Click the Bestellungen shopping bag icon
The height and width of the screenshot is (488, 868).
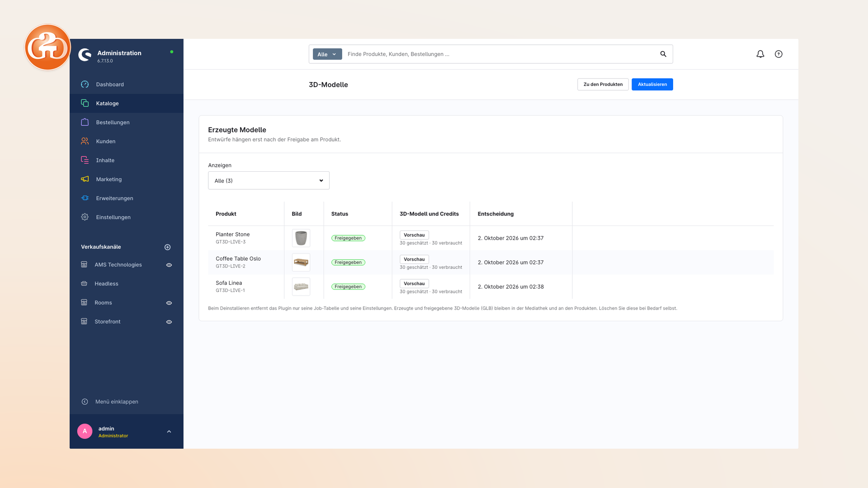click(x=85, y=122)
